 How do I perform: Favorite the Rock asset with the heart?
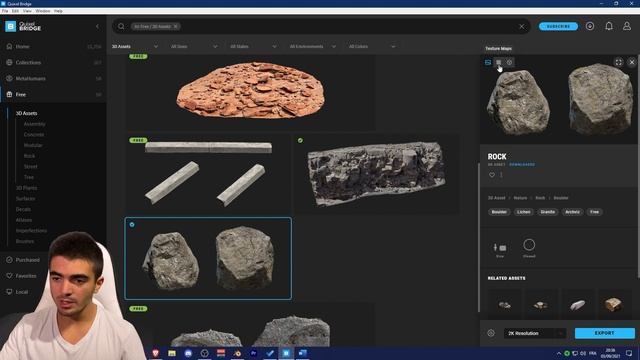tap(492, 175)
